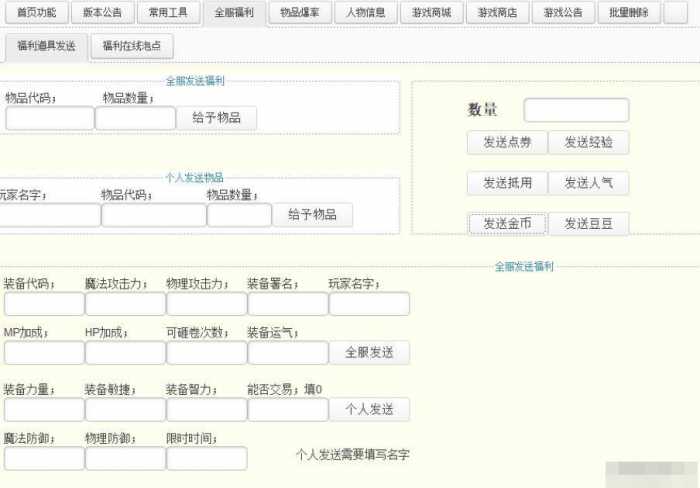700x488 pixels.
Task: Focus 玩家名字 field in 个人发送物品 group
Action: pos(49,215)
